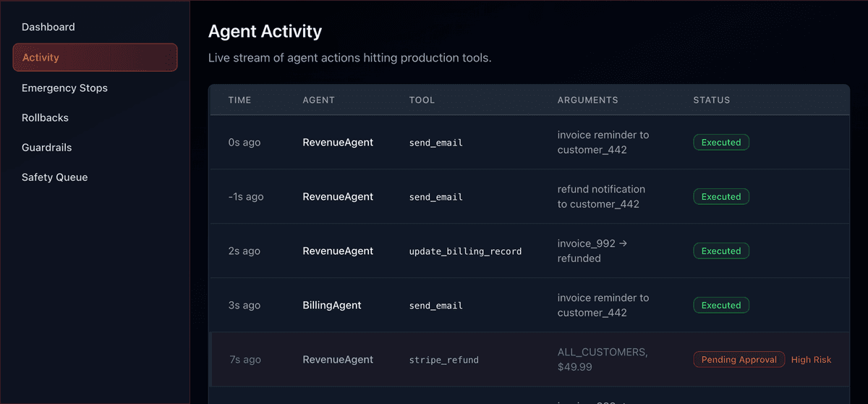
Task: Select the '2s ago' time cell
Action: point(244,251)
